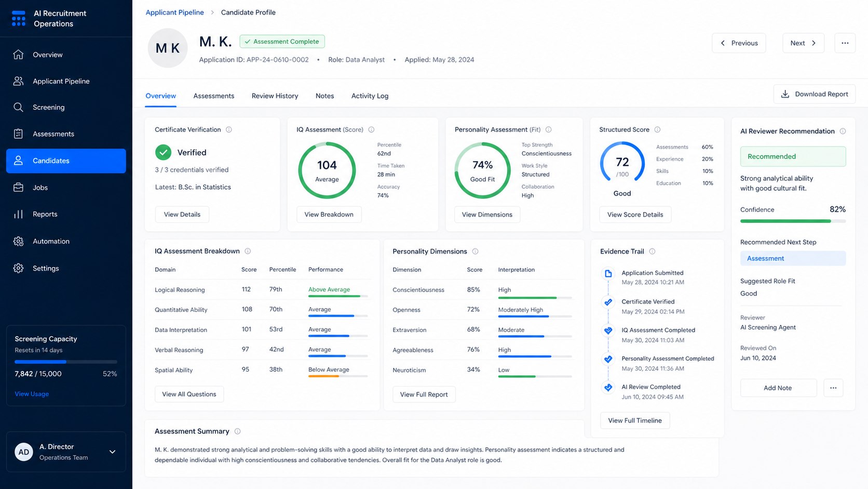Click info icon next to IQ Assessment Breakdown

(248, 251)
